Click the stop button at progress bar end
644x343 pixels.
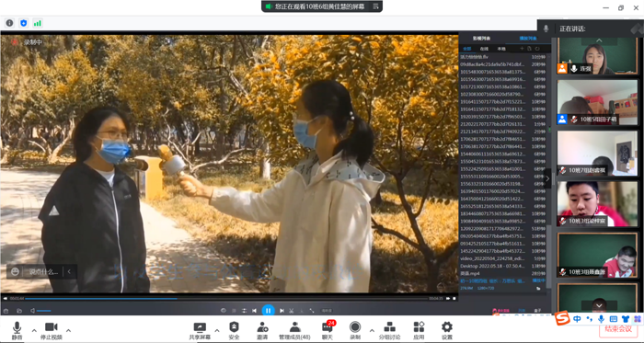click(x=454, y=298)
